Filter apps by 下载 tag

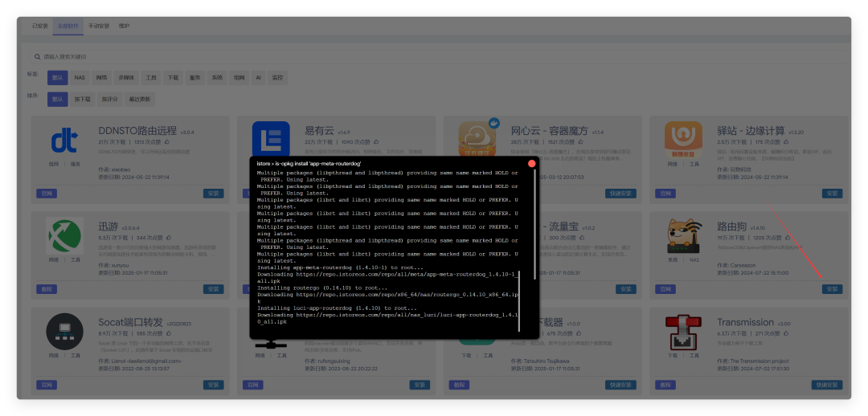point(174,78)
